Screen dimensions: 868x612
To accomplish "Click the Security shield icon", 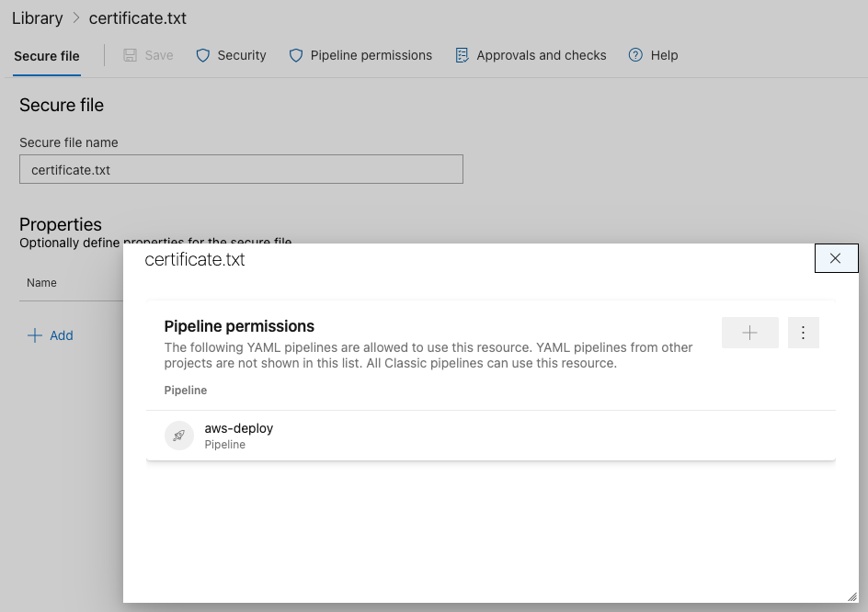I will click(201, 55).
